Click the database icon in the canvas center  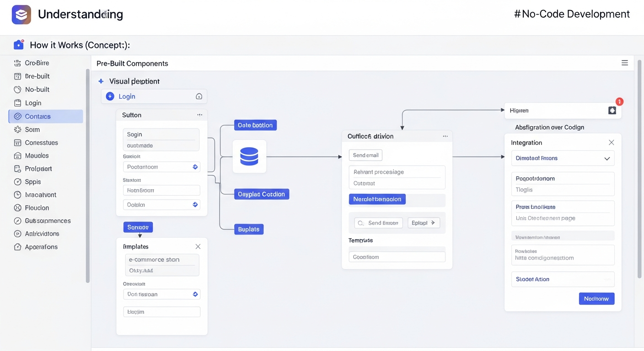click(x=249, y=156)
